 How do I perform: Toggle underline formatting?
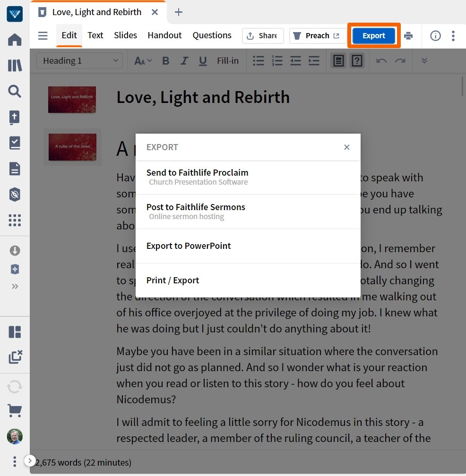[203, 61]
